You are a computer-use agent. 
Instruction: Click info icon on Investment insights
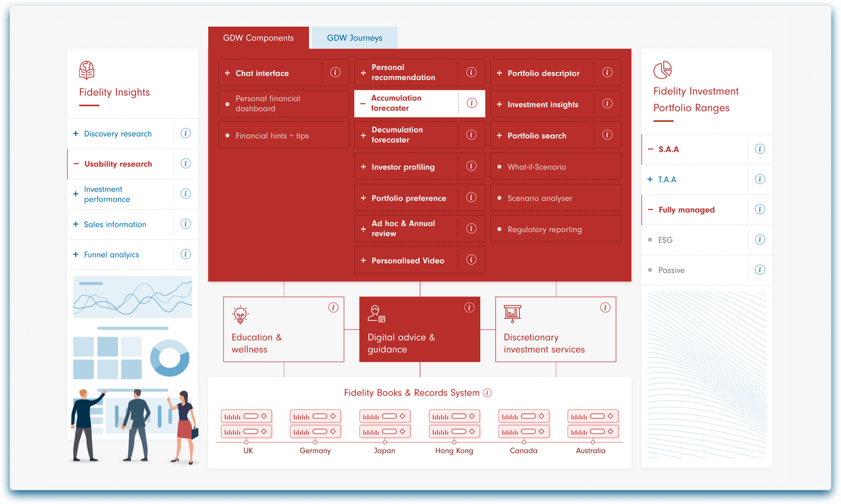pyautogui.click(x=607, y=104)
